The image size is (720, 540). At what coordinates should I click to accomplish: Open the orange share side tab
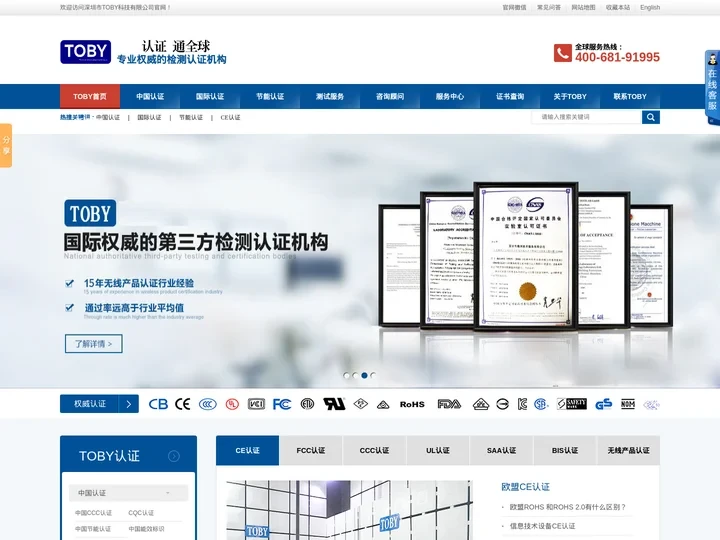click(x=6, y=145)
